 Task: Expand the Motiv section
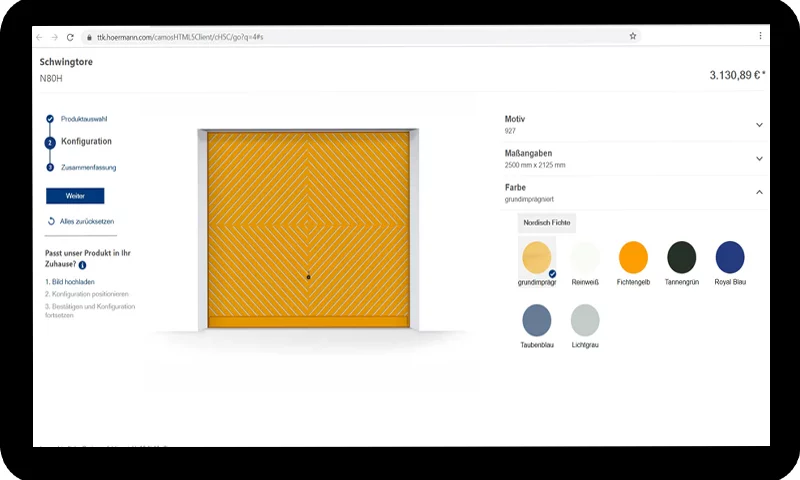tap(759, 125)
